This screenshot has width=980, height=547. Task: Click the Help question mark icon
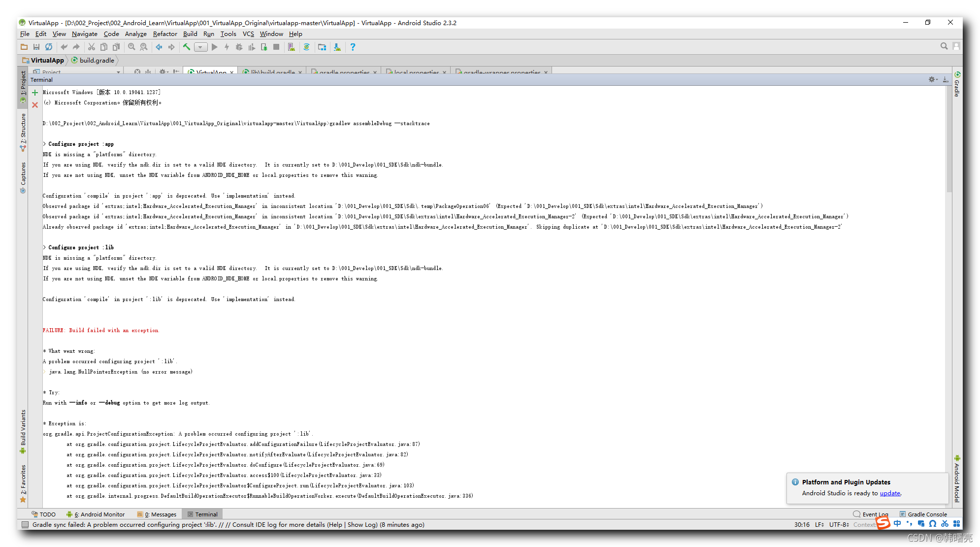[353, 47]
